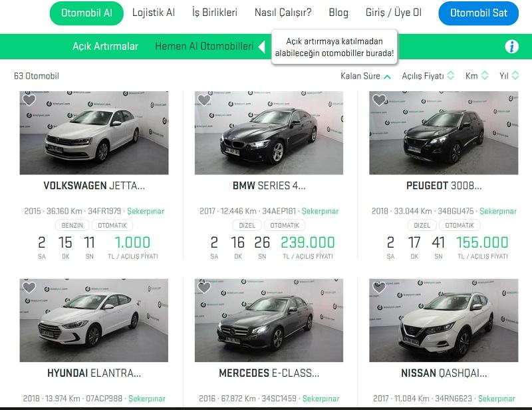Favorite the Hyundai Elantra with heart icon
Viewport: 532px width, 410px height.
click(29, 288)
